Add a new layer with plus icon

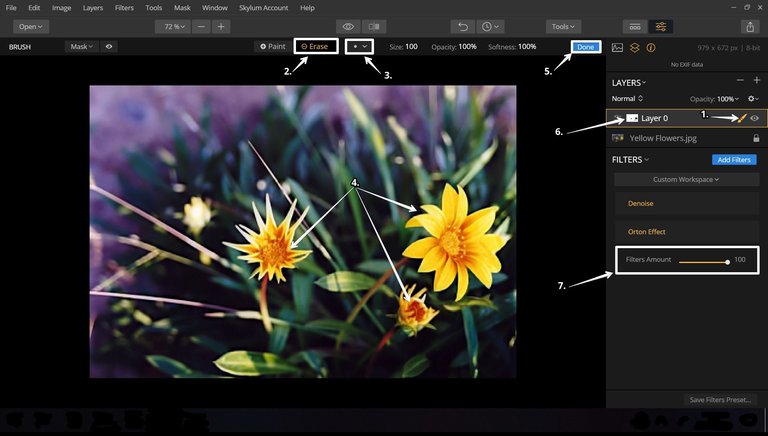tap(756, 80)
